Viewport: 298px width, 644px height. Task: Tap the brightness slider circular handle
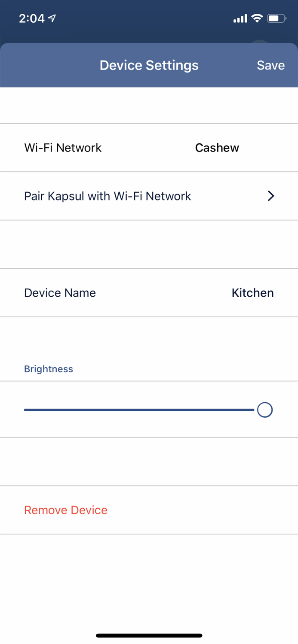tap(264, 410)
